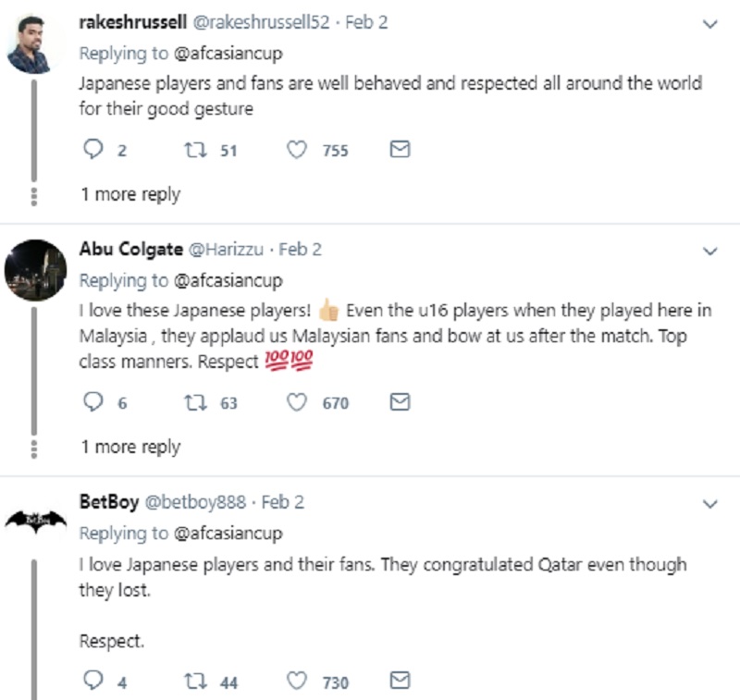Retweet Abu Colgate's tweet with 63 retweets
The image size is (740, 700).
tap(195, 403)
